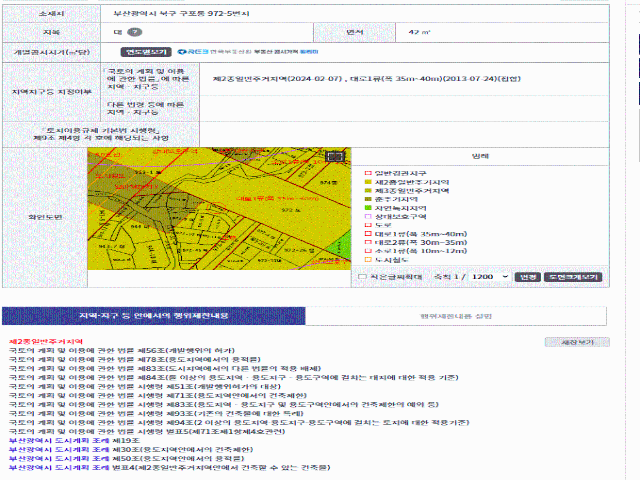Toggle the 작은글씨확대 checkbox
The height and width of the screenshot is (480, 640).
(x=362, y=277)
